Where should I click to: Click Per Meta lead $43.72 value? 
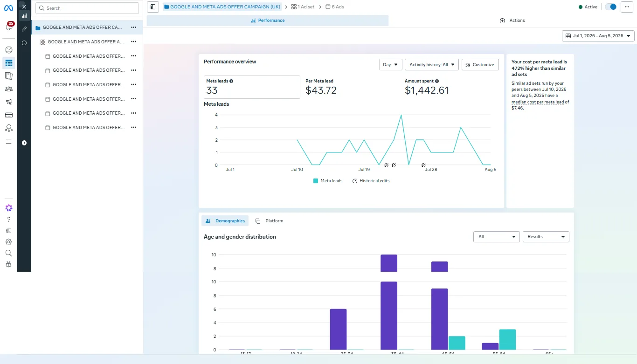click(x=321, y=90)
